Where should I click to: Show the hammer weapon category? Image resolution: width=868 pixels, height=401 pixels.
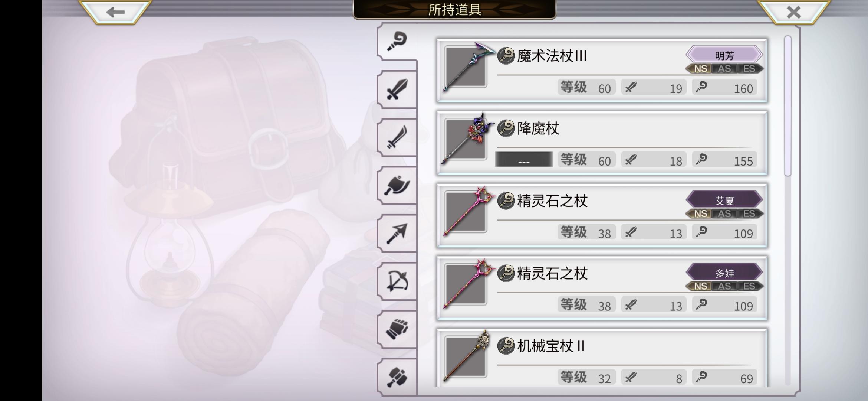click(x=397, y=377)
